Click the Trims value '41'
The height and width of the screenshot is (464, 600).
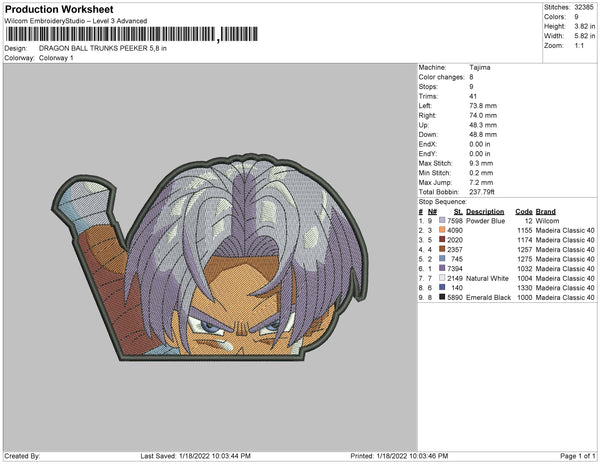coord(473,96)
